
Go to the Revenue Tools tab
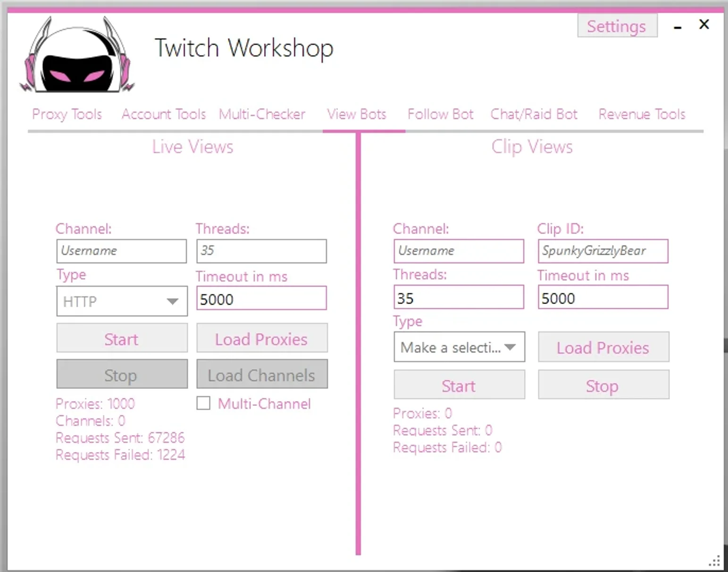(642, 114)
